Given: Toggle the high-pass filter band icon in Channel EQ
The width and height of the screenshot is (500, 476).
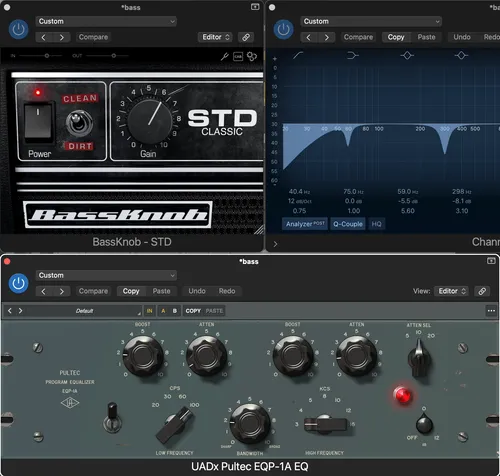Looking at the screenshot, I should pyautogui.click(x=298, y=55).
